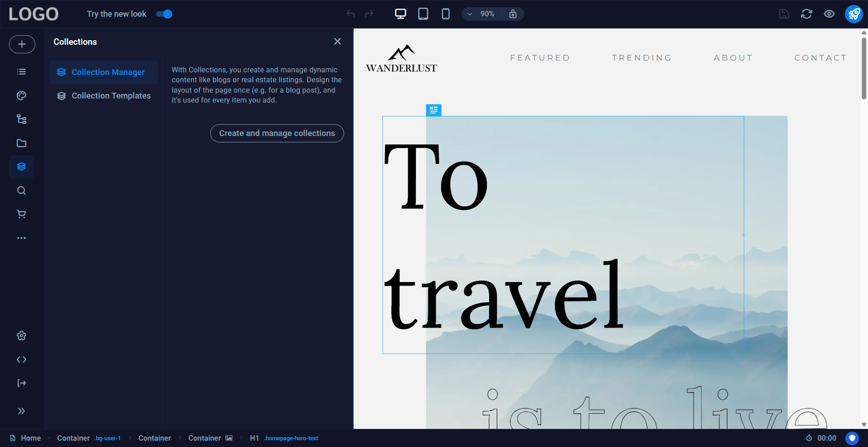Click the undo arrow
The width and height of the screenshot is (868, 447).
coord(350,14)
